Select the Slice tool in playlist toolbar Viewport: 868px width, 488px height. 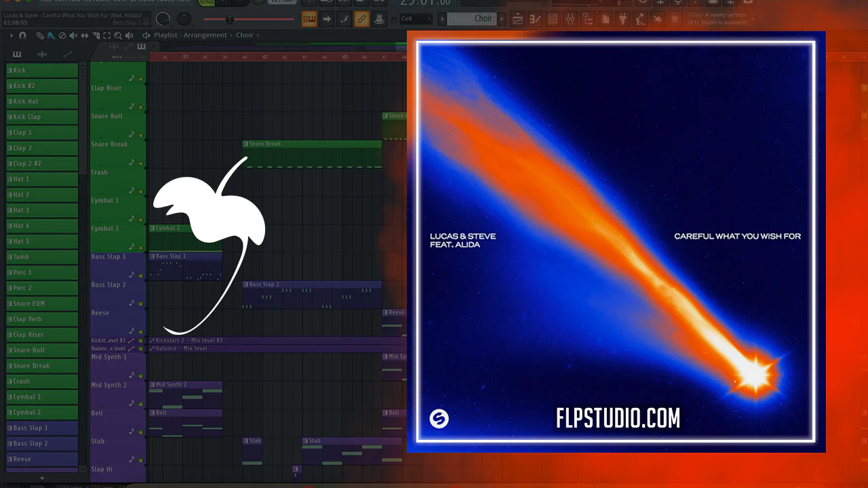click(x=96, y=35)
